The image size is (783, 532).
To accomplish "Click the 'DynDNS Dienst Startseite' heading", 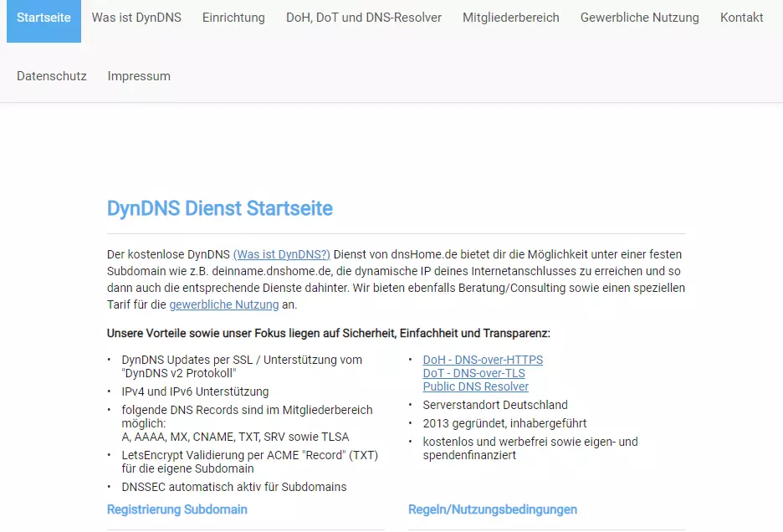I will pos(220,208).
